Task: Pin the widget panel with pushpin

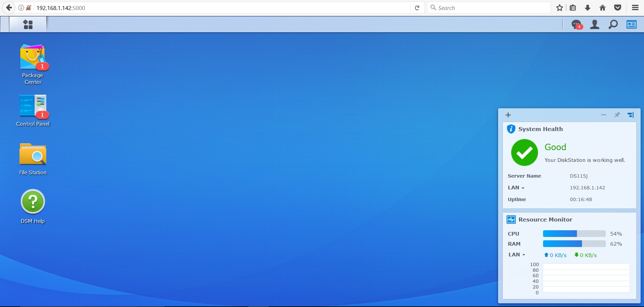Action: (x=617, y=115)
